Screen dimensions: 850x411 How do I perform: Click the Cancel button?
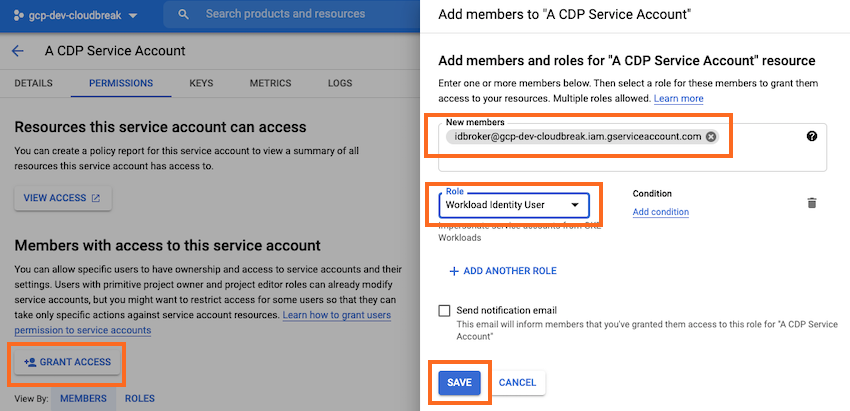(517, 382)
